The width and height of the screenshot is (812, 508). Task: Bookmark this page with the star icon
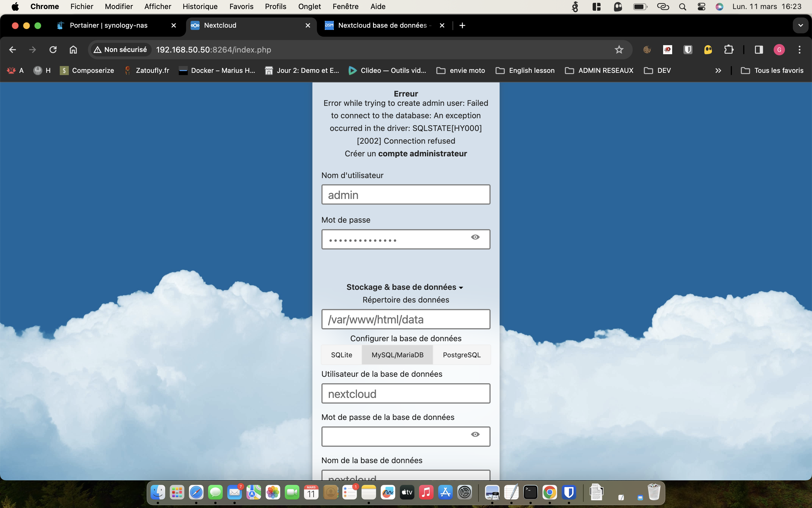[619, 50]
